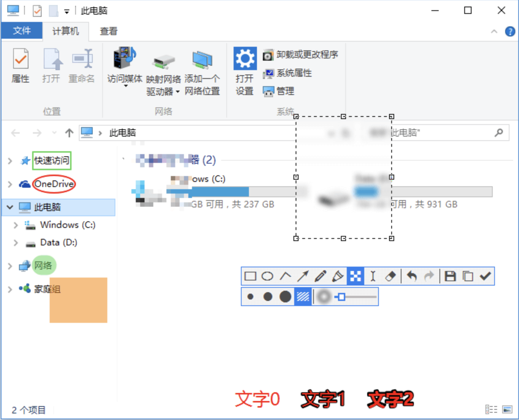Go back with the back arrow
The image size is (519, 420).
pos(16,133)
